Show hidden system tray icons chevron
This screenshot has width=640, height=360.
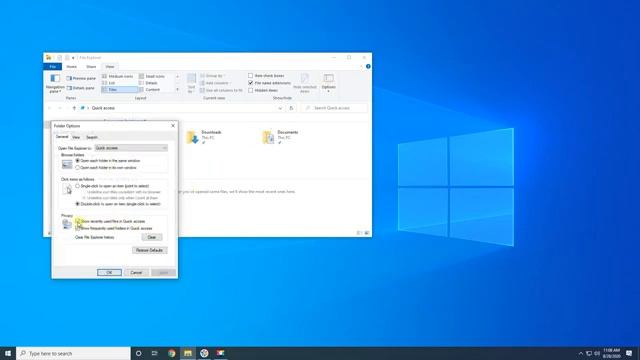(581, 353)
